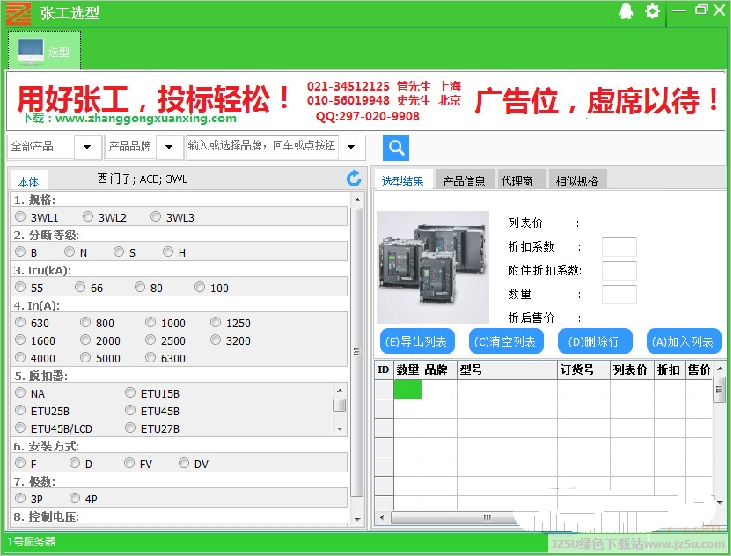The height and width of the screenshot is (556, 731).
Task: Click the 型号 column header
Action: click(x=507, y=370)
